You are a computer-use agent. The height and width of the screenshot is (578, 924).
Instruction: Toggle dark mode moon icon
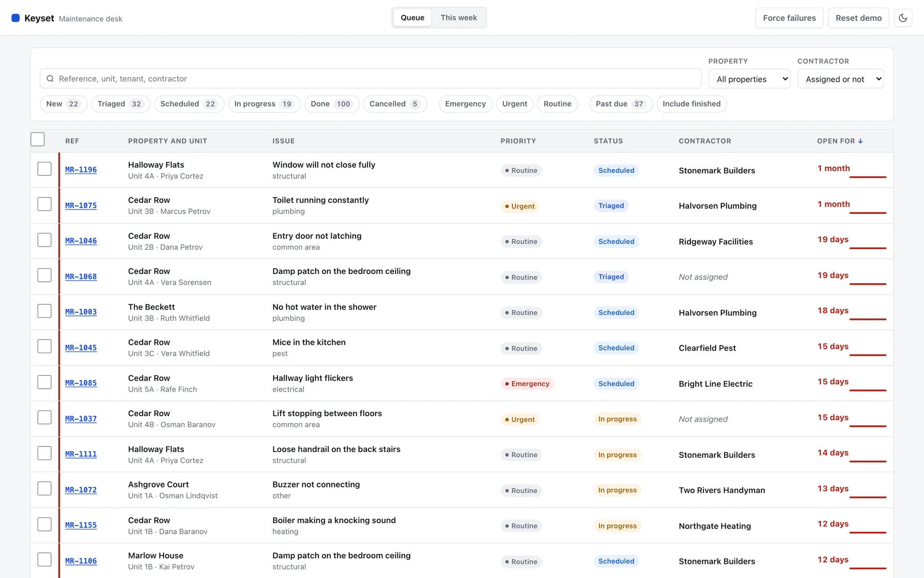point(903,18)
